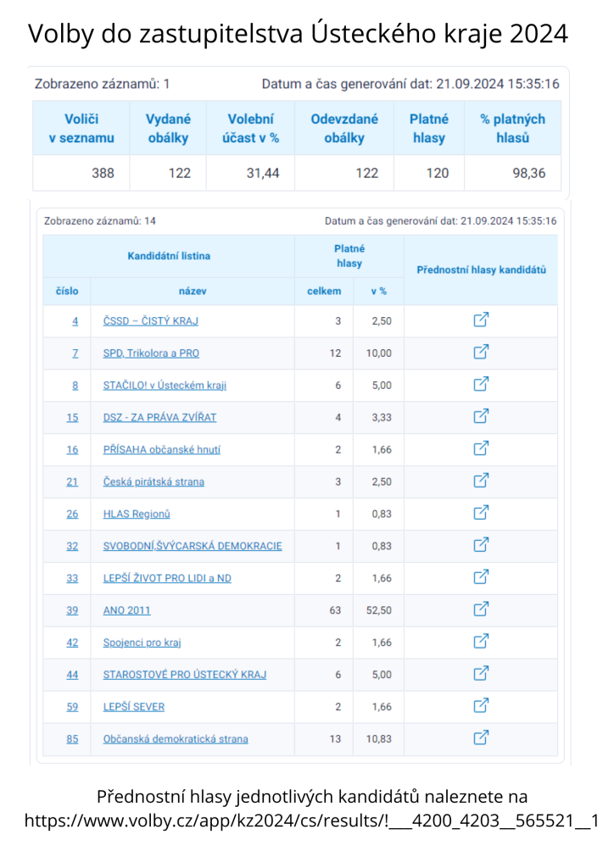Image resolution: width=614 pixels, height=868 pixels.
Task: Click list number 33 link
Action: [73, 578]
